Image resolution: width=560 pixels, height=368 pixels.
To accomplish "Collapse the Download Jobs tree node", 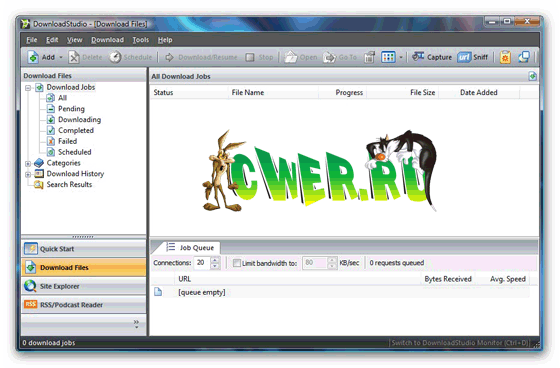I will [28, 88].
